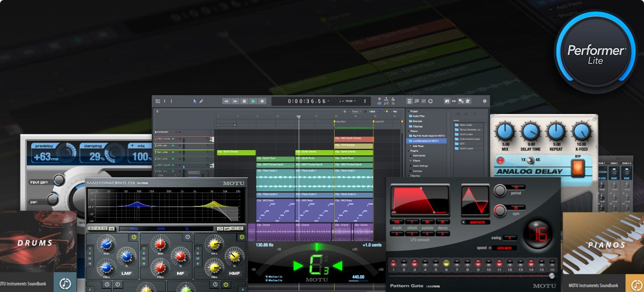This screenshot has height=292, width=644.
Task: Click the Play button in the transport
Action: [253, 101]
